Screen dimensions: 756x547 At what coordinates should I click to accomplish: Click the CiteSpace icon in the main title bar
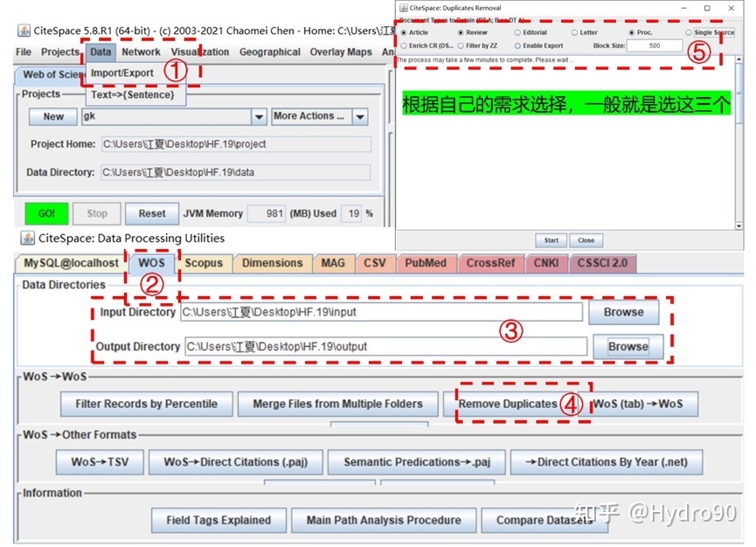point(24,31)
